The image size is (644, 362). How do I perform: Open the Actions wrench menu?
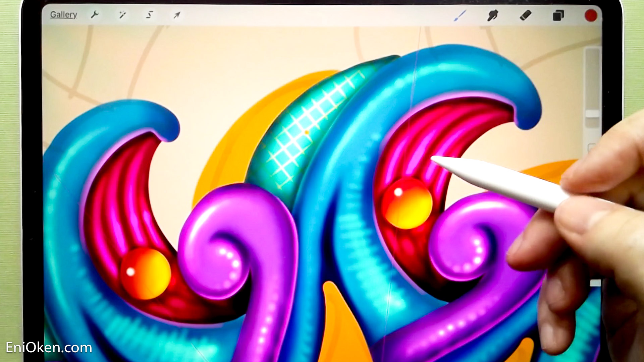click(95, 15)
